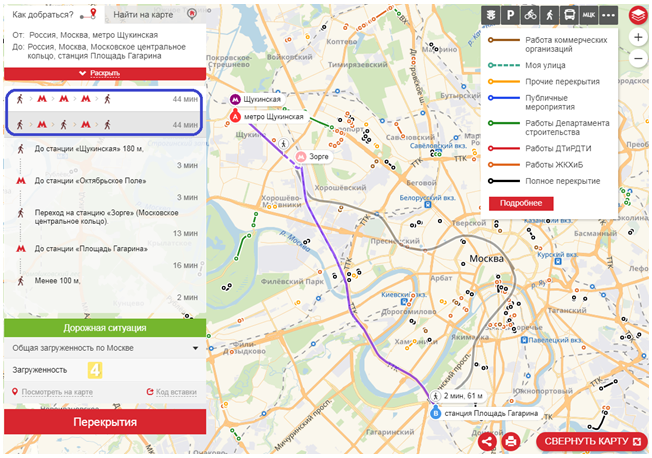Collapse map with СВЕРНУТЬ КАРТУ

pos(593,441)
